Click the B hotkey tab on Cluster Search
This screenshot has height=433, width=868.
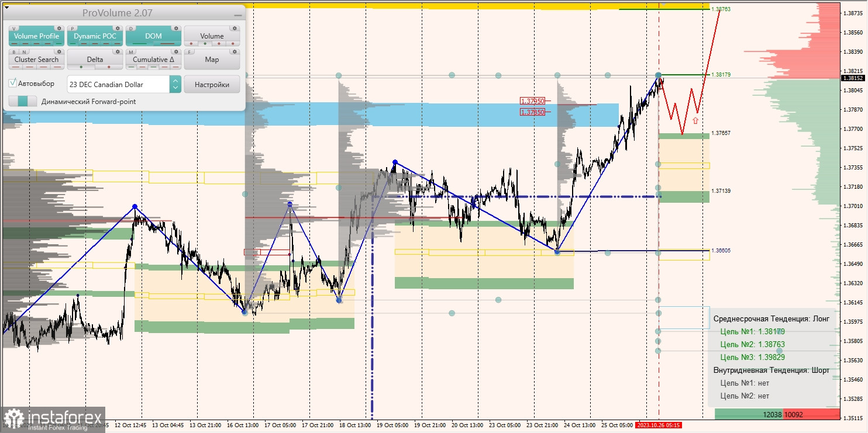[x=14, y=52]
